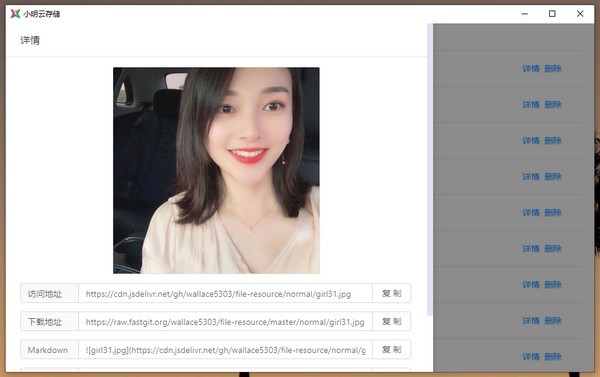Click 删除 link in the fifth row
This screenshot has height=377, width=600.
click(553, 212)
